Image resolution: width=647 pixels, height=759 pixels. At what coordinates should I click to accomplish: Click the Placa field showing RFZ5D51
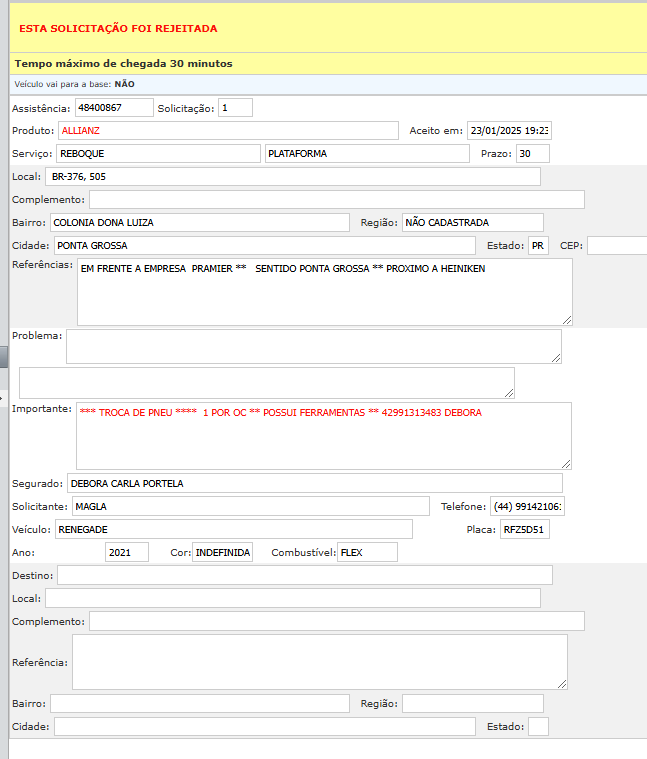pos(524,529)
